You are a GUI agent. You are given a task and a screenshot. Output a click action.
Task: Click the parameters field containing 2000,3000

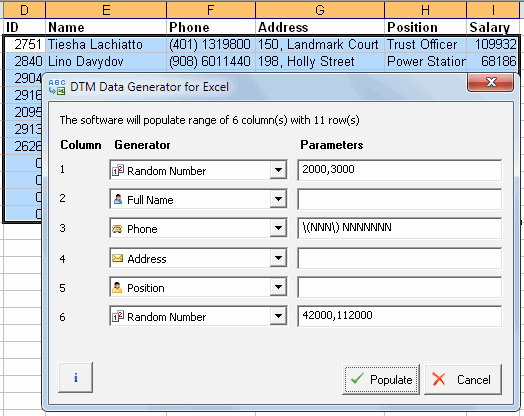click(399, 170)
